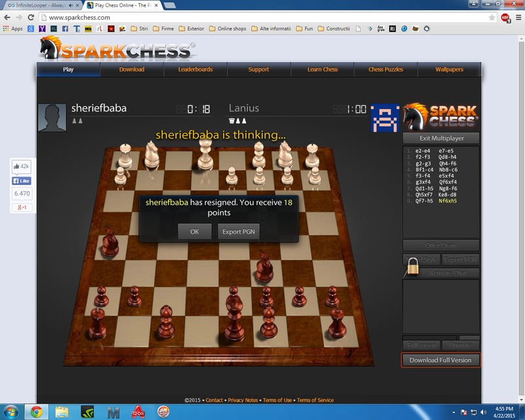The width and height of the screenshot is (525, 420).
Task: Switch to the InfiniteLooper browser tab
Action: click(41, 5)
